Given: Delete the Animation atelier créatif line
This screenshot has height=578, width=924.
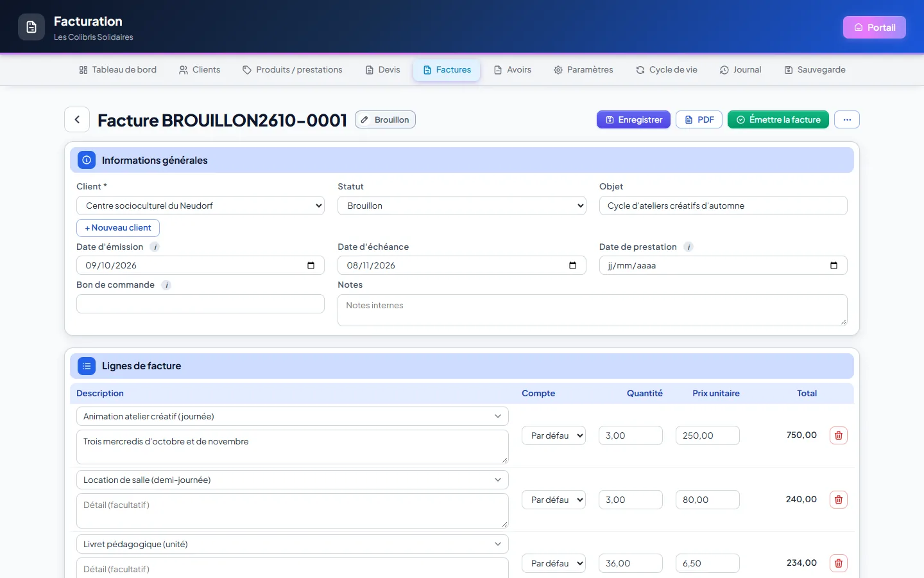Looking at the screenshot, I should tap(839, 435).
